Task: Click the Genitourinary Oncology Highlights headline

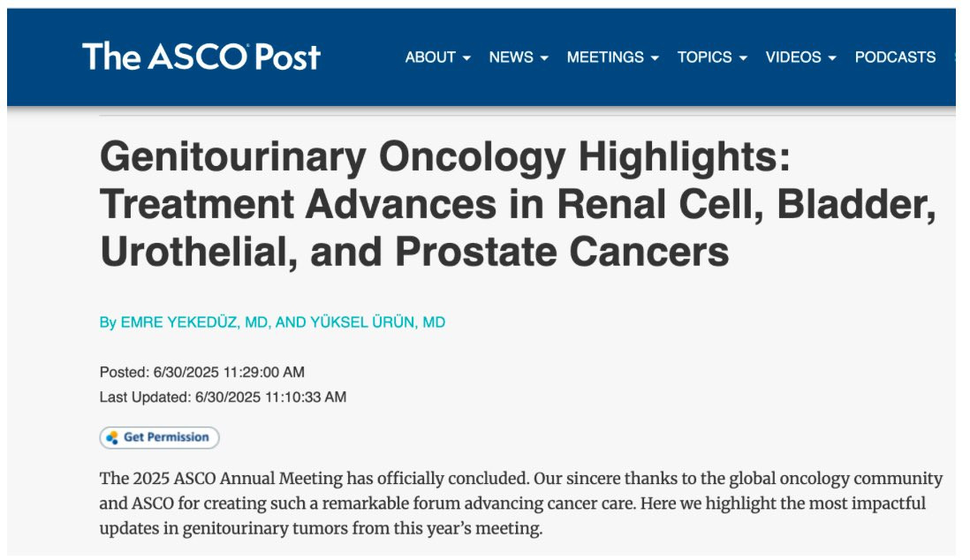Action: (518, 205)
